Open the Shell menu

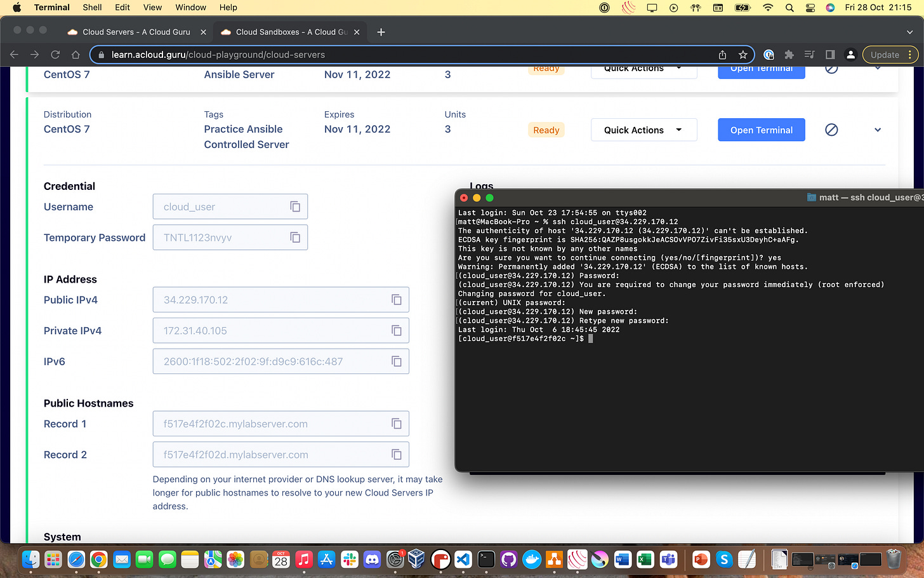(x=92, y=8)
